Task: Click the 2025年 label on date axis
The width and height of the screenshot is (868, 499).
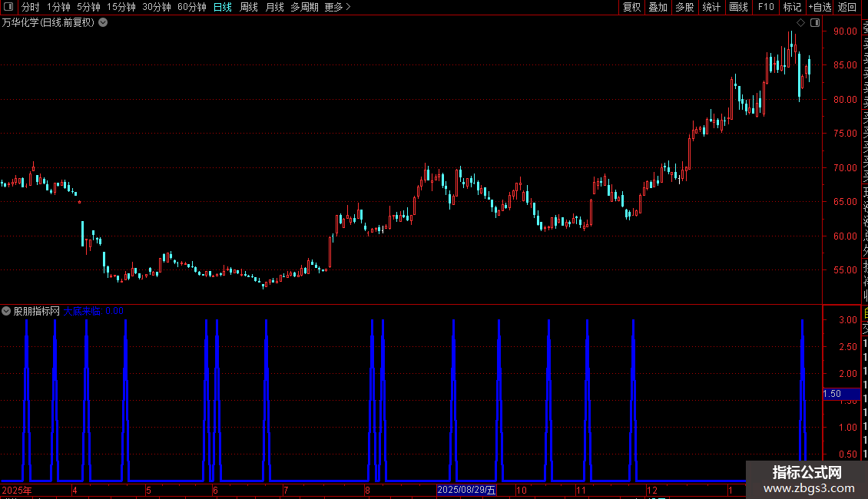Action: (x=17, y=490)
